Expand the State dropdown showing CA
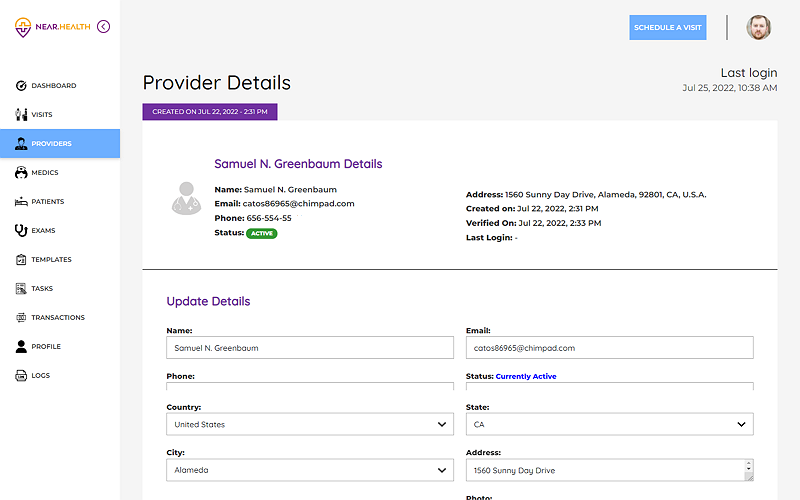Viewport: 800px width, 500px height. [x=609, y=424]
